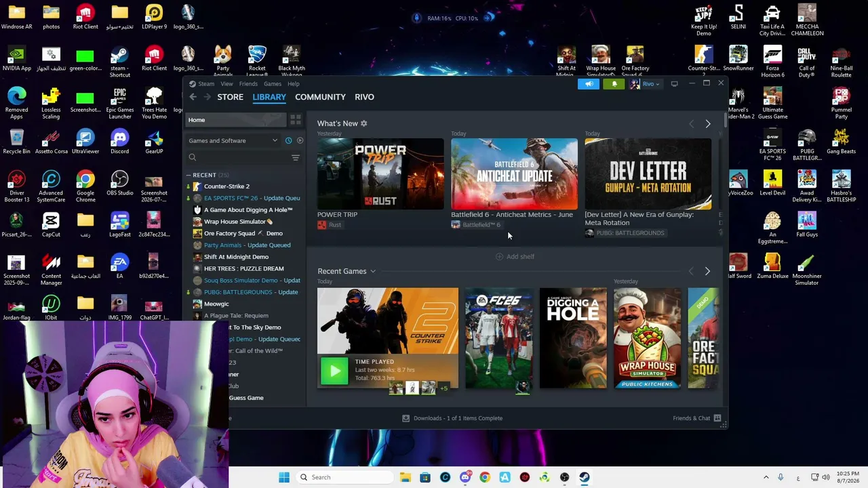Open Discord desktop shortcut
This screenshot has width=868, height=488.
[119, 142]
